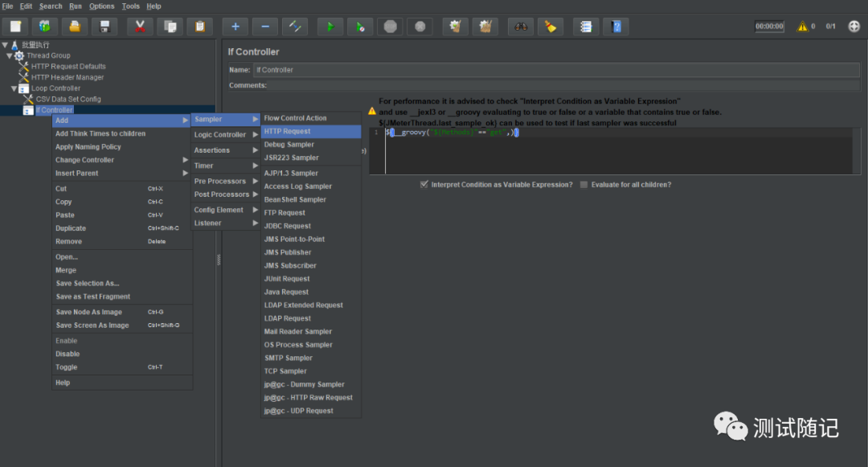
Task: Enable Evaluate for all children checkbox
Action: coord(583,184)
